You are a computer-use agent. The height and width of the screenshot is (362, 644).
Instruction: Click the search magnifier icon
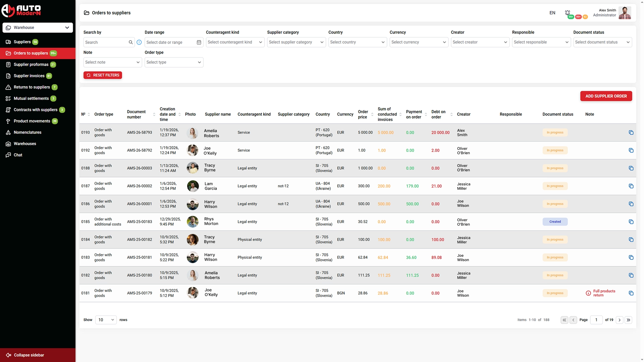coord(131,42)
